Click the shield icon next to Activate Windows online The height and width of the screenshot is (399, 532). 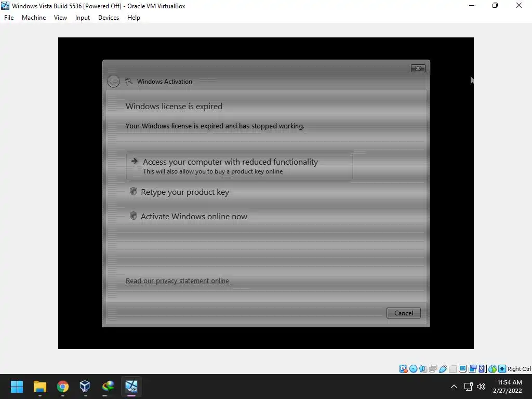pyautogui.click(x=134, y=216)
